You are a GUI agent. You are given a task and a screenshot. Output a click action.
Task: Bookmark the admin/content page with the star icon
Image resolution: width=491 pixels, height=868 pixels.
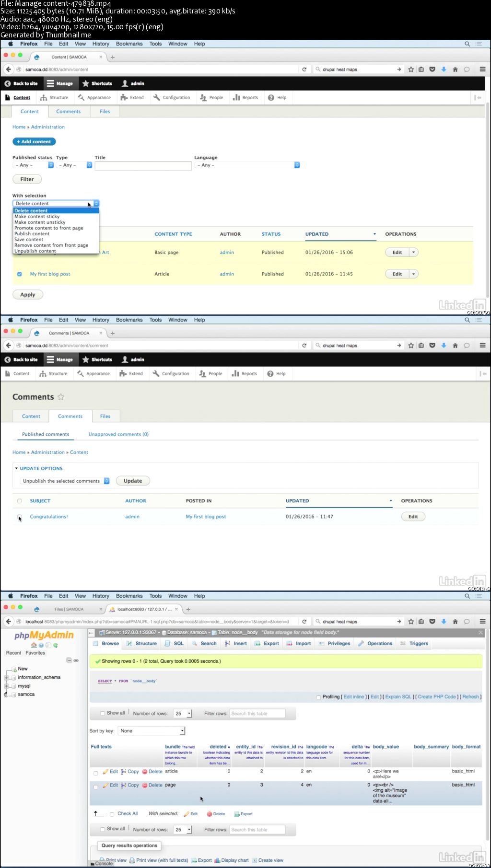coord(411,69)
